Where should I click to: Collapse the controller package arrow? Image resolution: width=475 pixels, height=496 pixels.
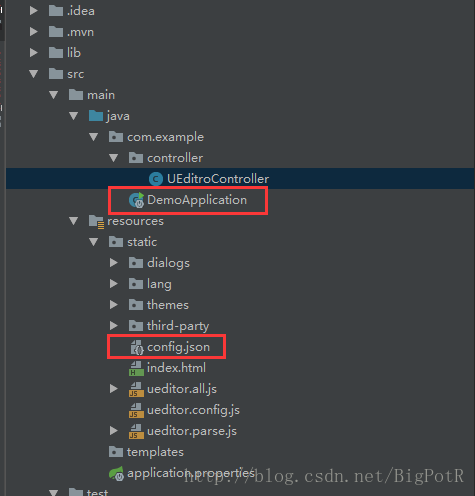[113, 158]
